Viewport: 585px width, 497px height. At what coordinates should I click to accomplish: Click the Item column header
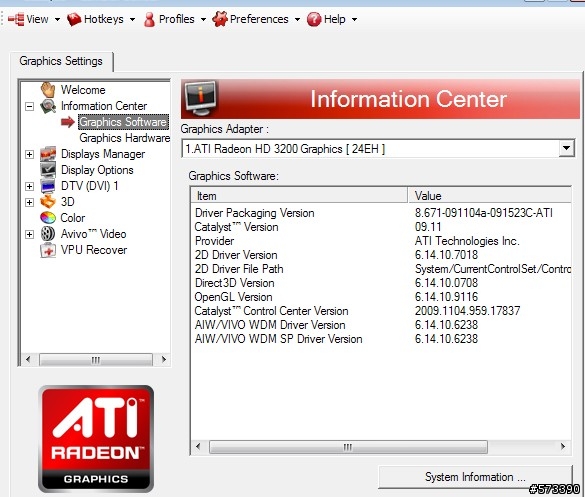point(299,196)
